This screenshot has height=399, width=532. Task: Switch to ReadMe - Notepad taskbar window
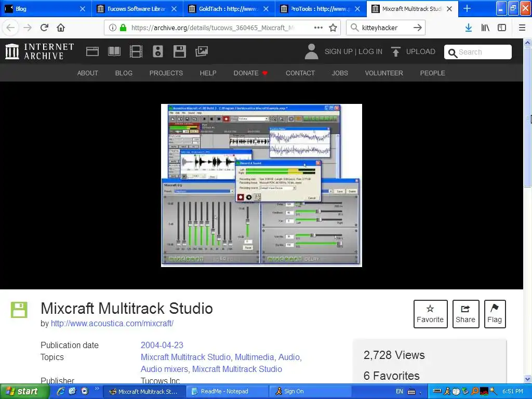[228, 392]
